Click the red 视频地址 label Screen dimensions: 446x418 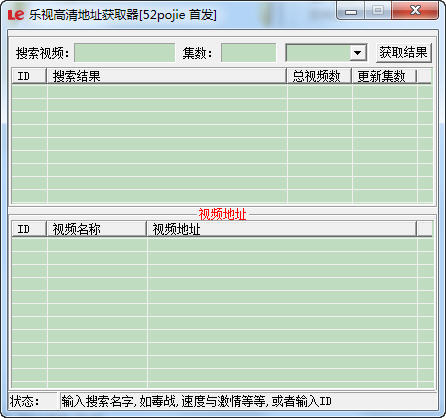pos(222,214)
